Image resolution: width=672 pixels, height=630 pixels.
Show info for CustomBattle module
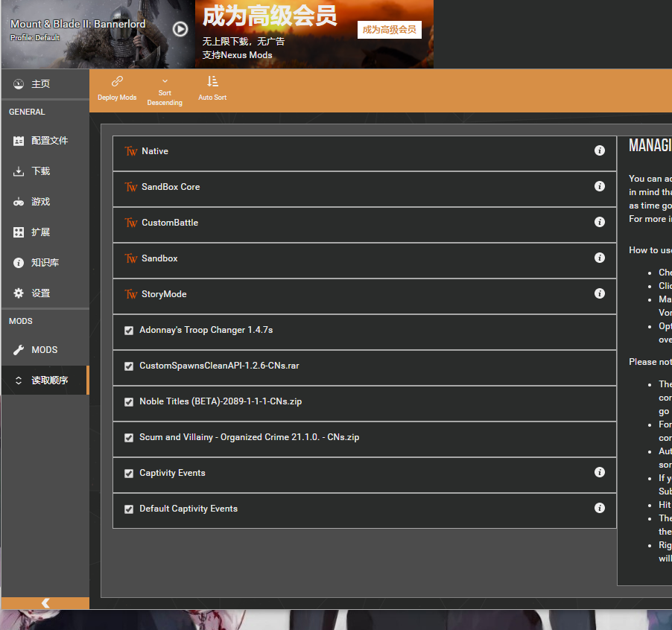click(599, 222)
